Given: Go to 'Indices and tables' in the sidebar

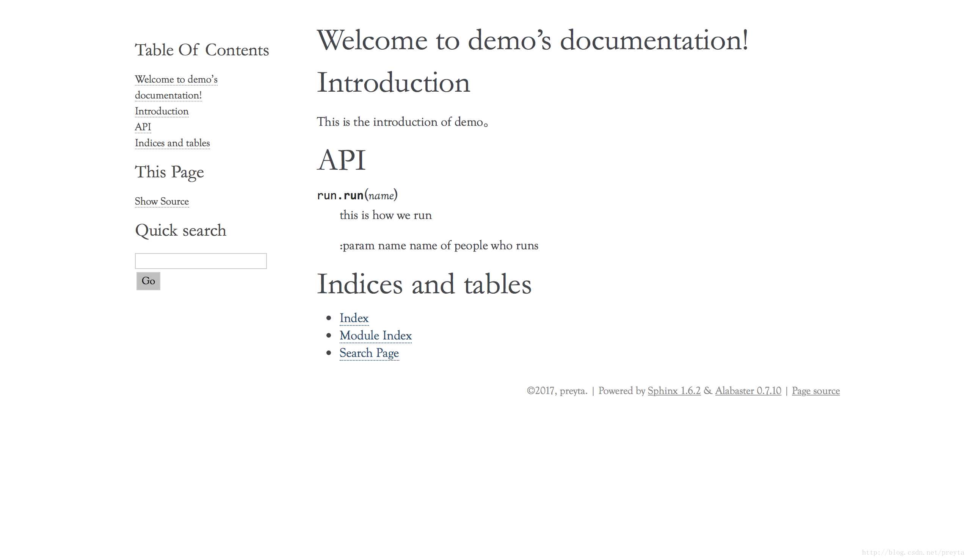Looking at the screenshot, I should click(172, 143).
